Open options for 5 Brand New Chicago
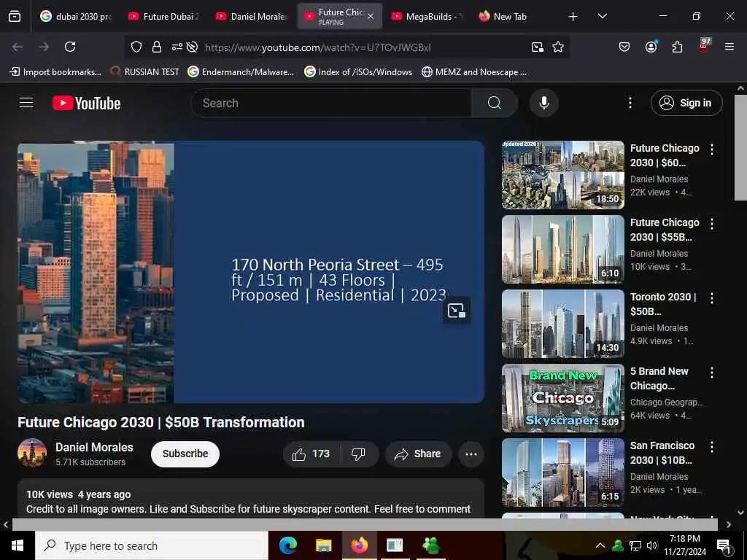 point(712,373)
